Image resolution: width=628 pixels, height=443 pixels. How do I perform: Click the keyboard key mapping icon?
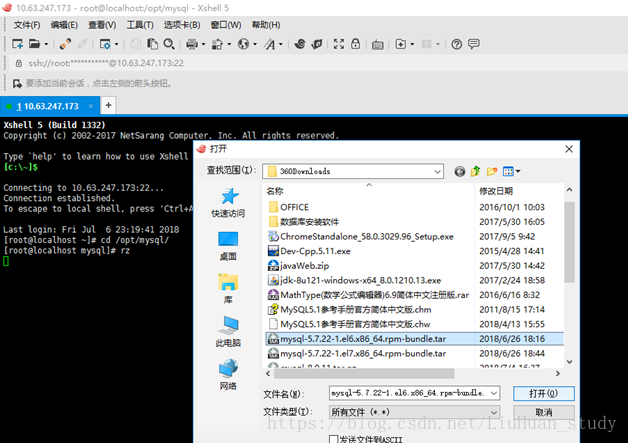(377, 44)
